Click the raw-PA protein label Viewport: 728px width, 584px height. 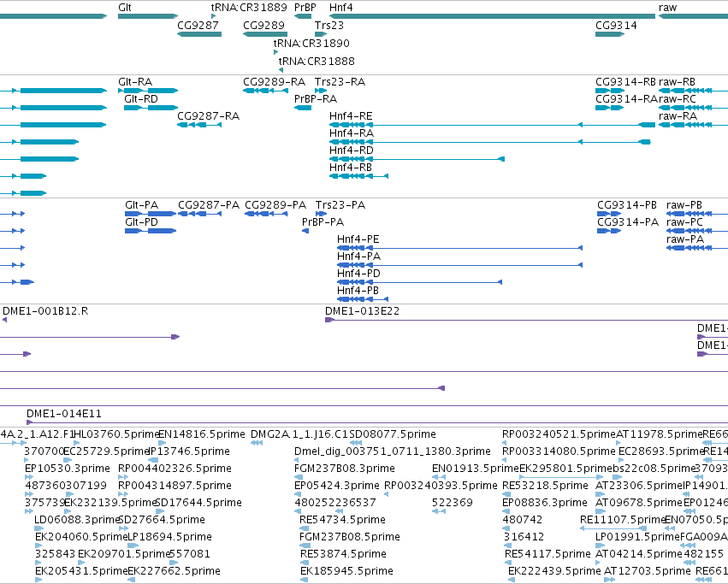[x=685, y=239]
